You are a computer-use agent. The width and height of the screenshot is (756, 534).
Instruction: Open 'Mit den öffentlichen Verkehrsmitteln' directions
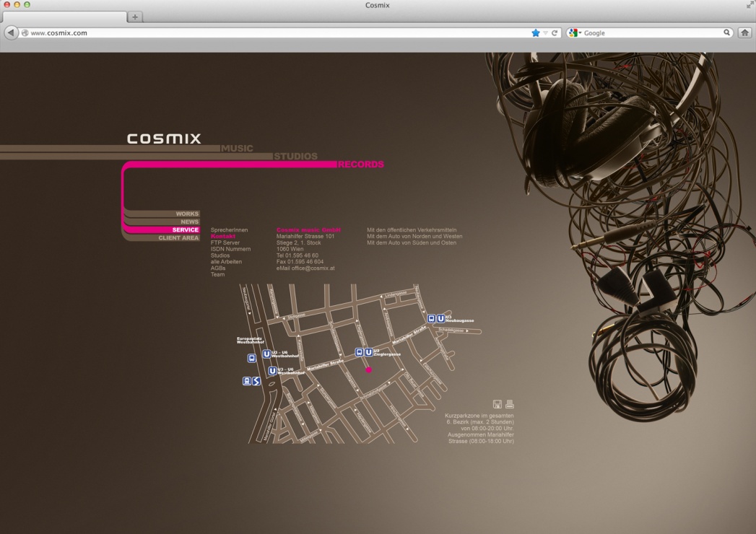click(412, 230)
